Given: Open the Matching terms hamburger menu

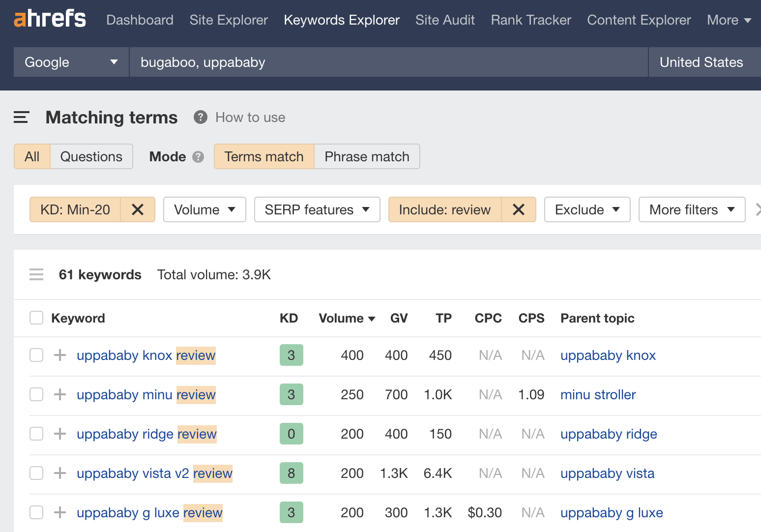Looking at the screenshot, I should 21,118.
